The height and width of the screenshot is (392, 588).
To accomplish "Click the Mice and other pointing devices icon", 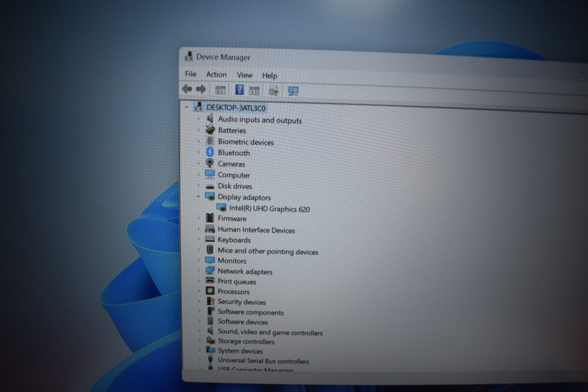I will pos(210,250).
